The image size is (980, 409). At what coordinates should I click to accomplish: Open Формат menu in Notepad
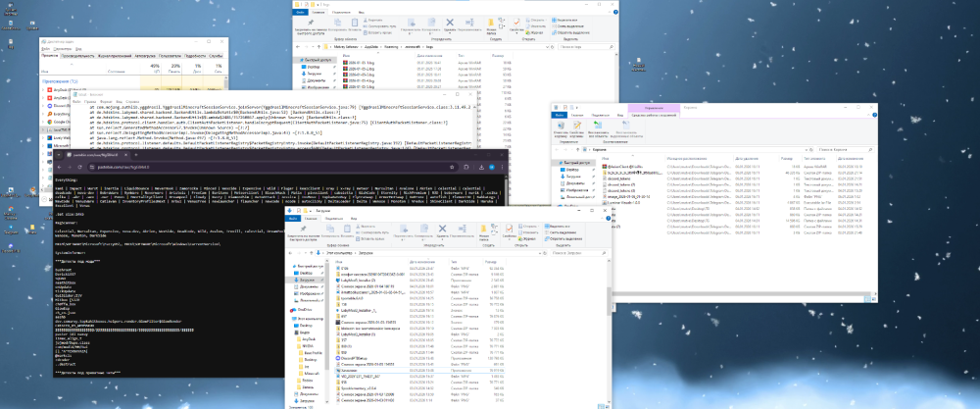point(106,101)
